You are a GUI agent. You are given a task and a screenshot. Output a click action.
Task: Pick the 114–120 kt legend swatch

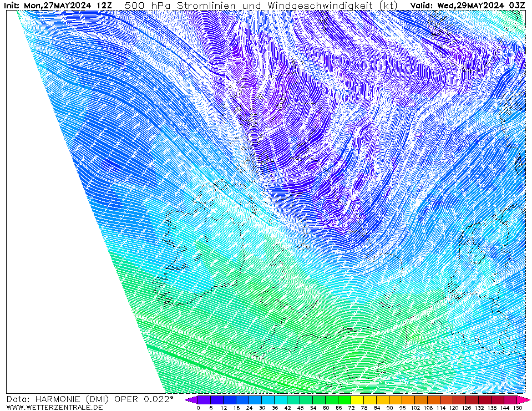pos(447,400)
